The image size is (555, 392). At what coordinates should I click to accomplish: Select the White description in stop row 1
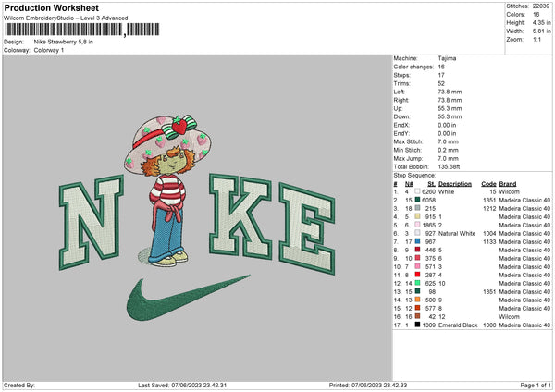[x=446, y=191]
